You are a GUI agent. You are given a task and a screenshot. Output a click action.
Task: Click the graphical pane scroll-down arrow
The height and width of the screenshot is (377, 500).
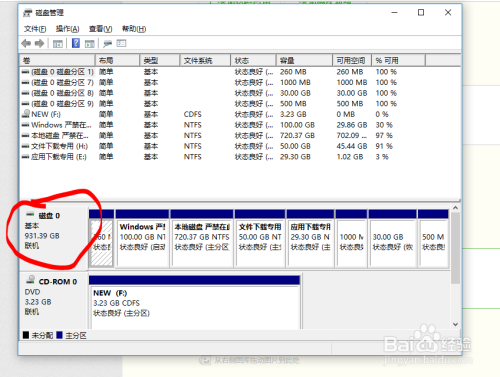point(456,324)
